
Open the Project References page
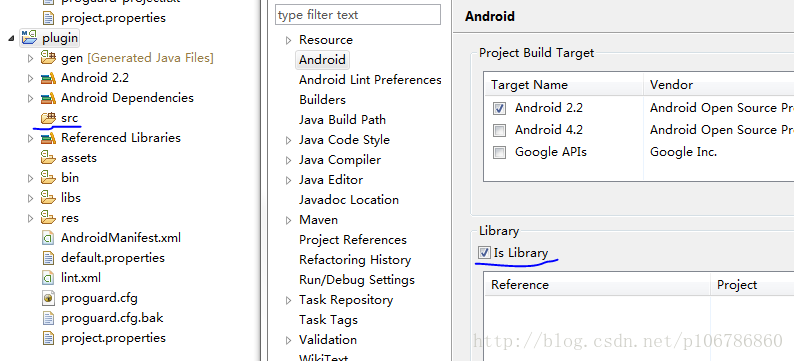click(353, 240)
